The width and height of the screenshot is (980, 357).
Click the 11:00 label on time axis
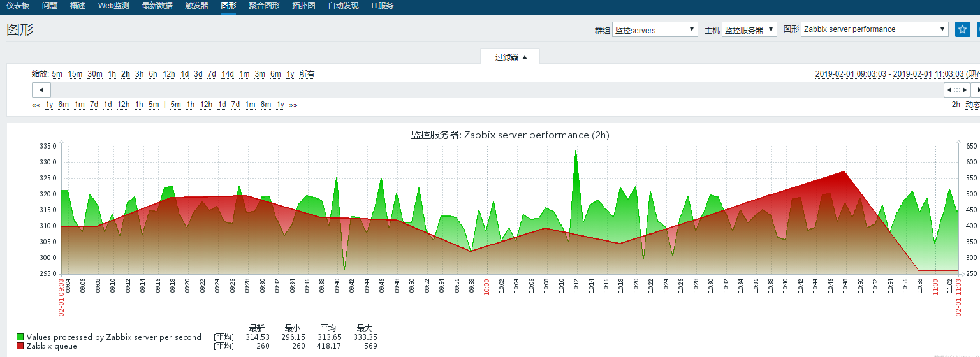(x=935, y=288)
